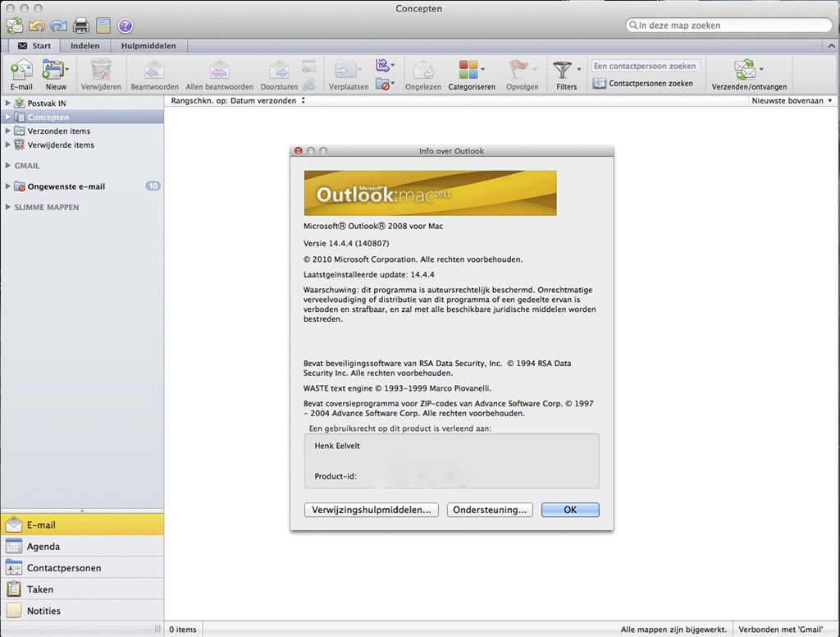Viewport: 840px width, 637px height.
Task: Open the Filters dropdown arrow
Action: coord(578,69)
